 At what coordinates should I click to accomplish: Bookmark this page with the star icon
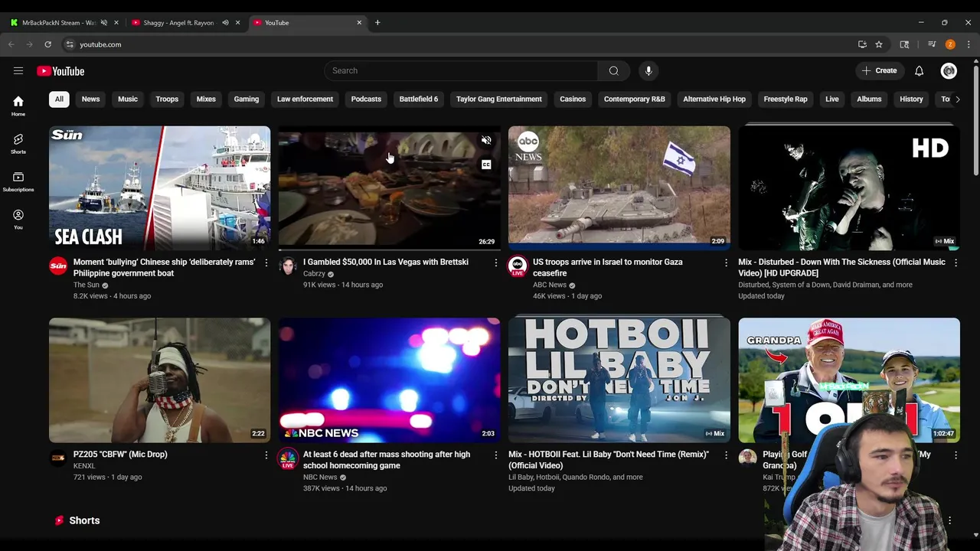879,44
